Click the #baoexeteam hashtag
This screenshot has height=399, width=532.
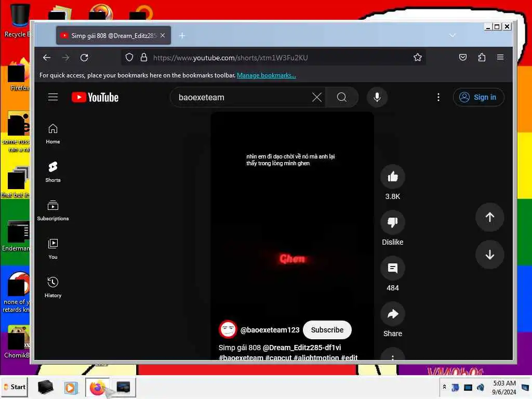coord(241,357)
